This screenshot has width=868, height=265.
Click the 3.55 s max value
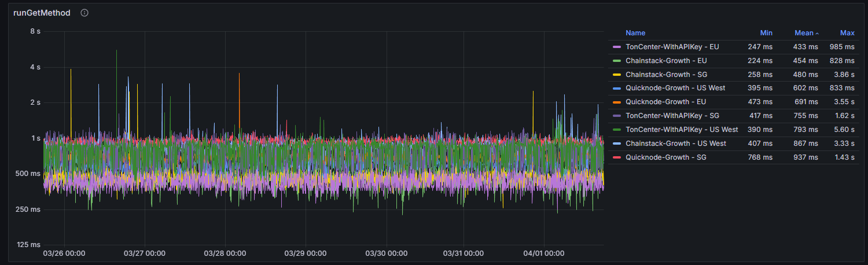tap(843, 102)
